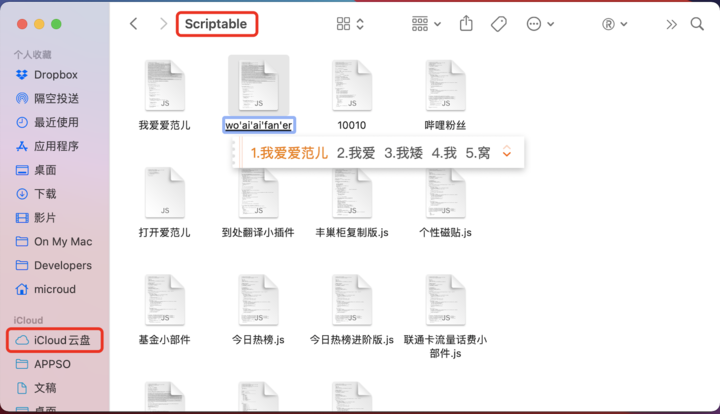Screen dimensions: 720x414
Task: Select the 哔哩粉丝 JS file icon
Action: [x=445, y=85]
